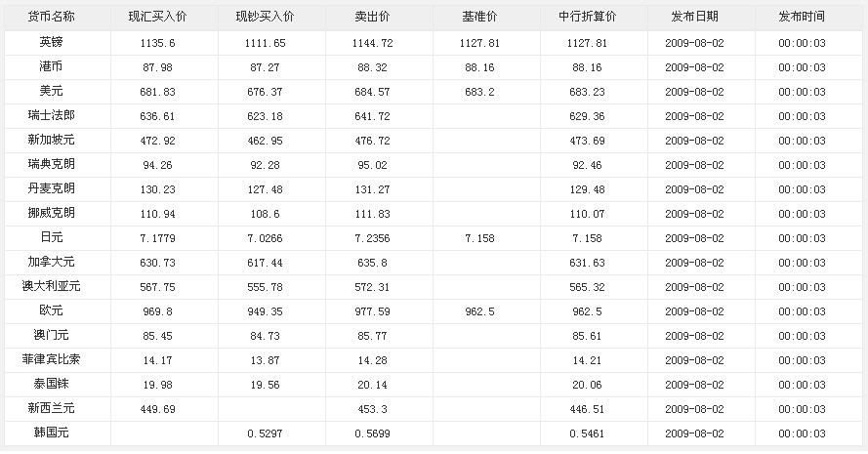Click the 基准价 column header
Image resolution: width=868 pixels, height=454 pixels.
(x=479, y=18)
